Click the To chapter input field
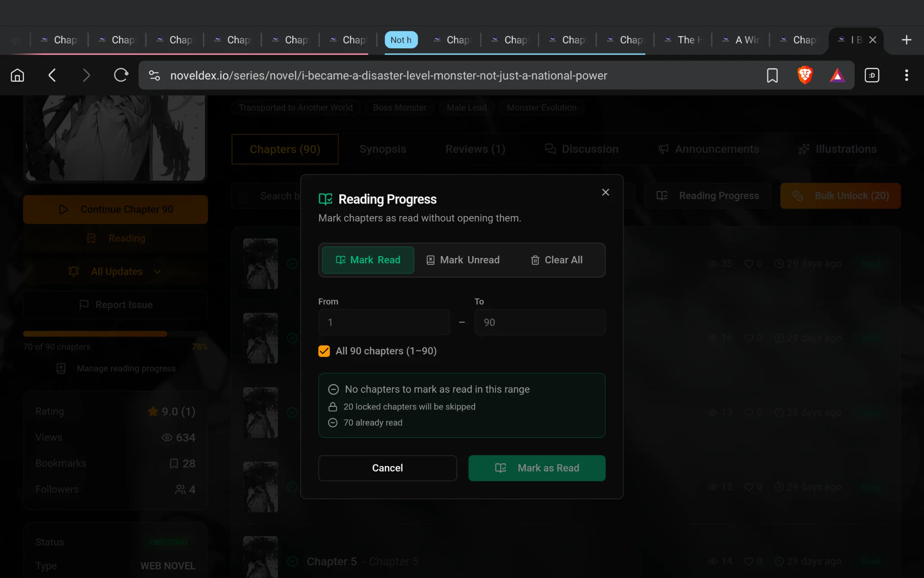924x578 pixels. pyautogui.click(x=540, y=322)
